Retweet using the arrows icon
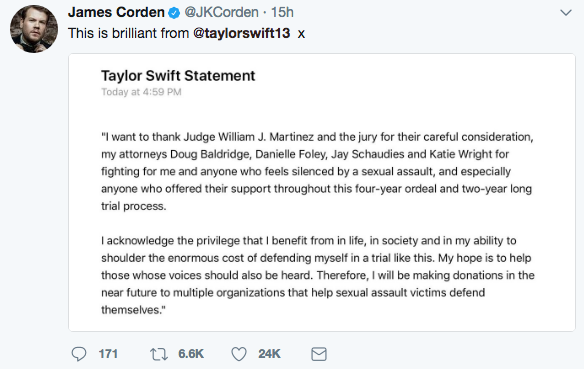Screen dimensions: 584x369 pyautogui.click(x=159, y=354)
